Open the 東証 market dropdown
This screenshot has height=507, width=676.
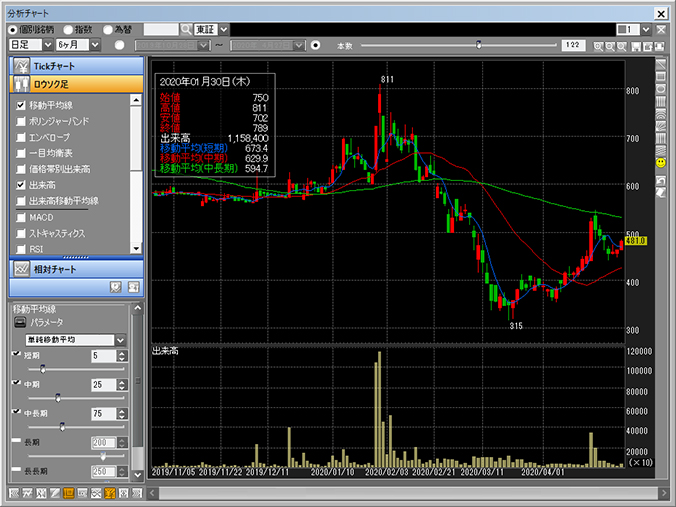tap(224, 29)
